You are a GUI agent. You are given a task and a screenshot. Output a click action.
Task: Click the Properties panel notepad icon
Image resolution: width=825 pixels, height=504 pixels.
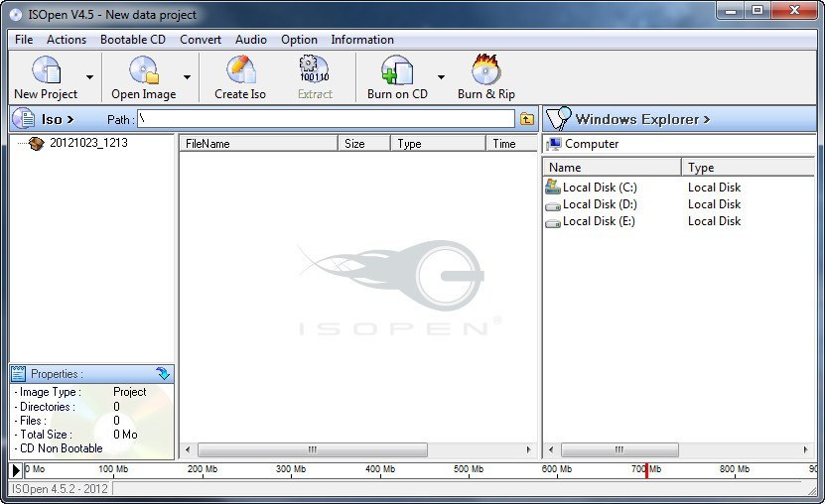pyautogui.click(x=19, y=374)
